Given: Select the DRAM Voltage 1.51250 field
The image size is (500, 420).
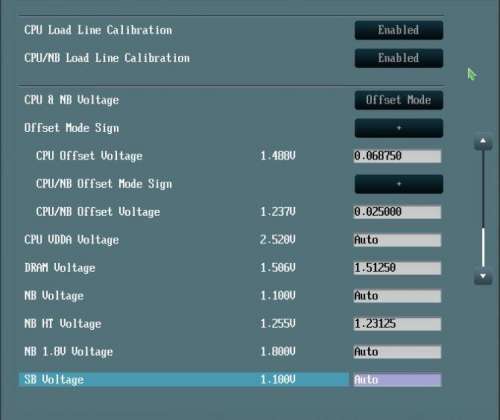Looking at the screenshot, I should 397,268.
